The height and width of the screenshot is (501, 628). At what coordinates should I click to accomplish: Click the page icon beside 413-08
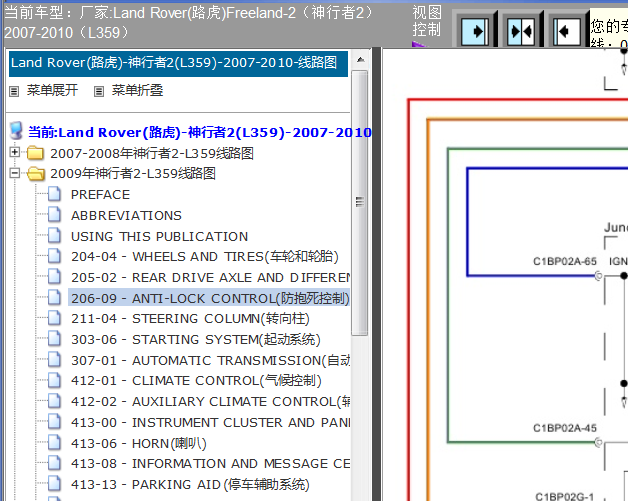[x=54, y=463]
